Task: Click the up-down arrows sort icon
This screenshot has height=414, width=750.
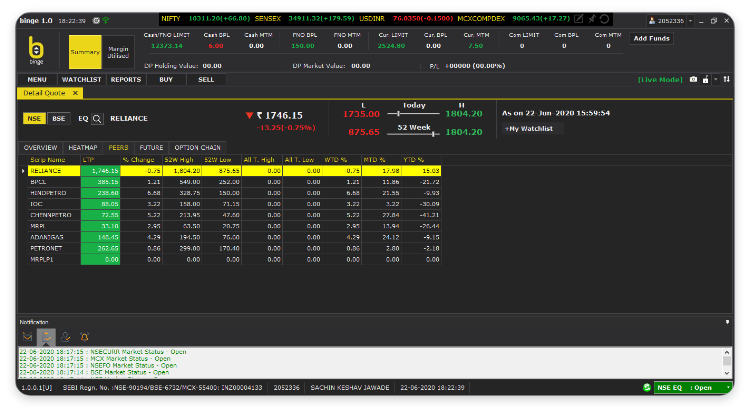Action: point(727,79)
